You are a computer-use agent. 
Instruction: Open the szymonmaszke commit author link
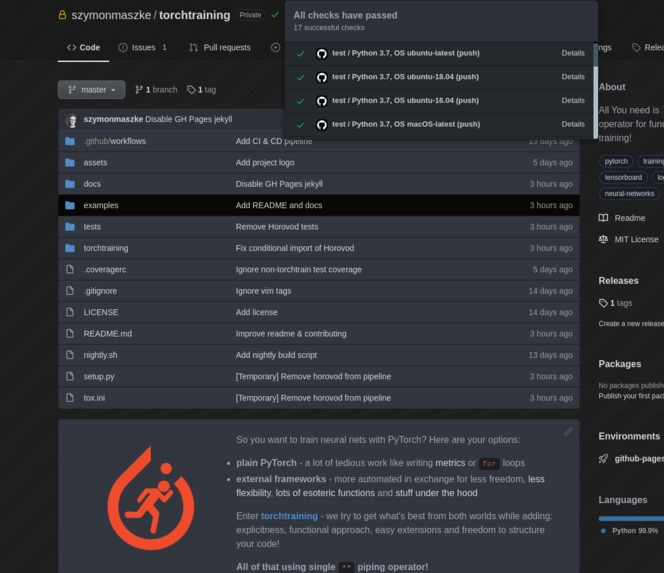coord(113,119)
